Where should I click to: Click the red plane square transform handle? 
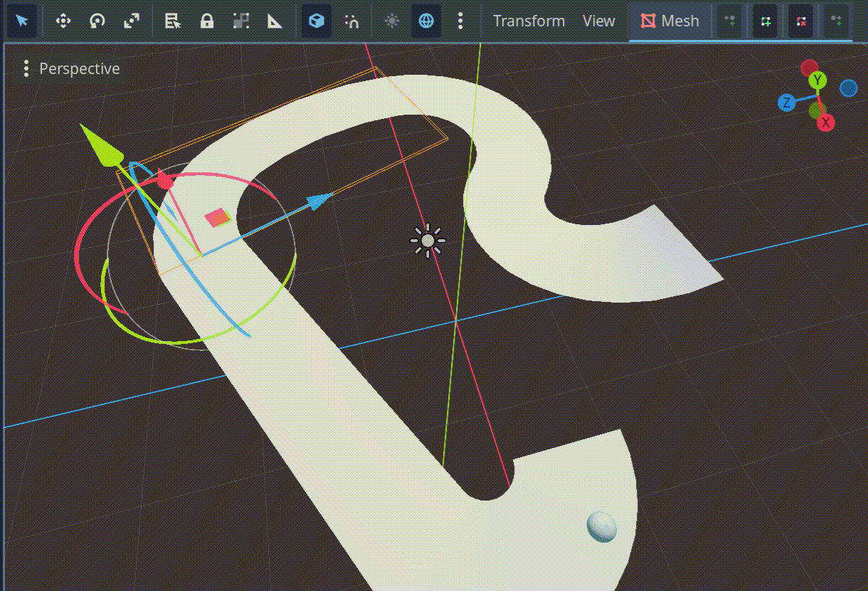217,218
